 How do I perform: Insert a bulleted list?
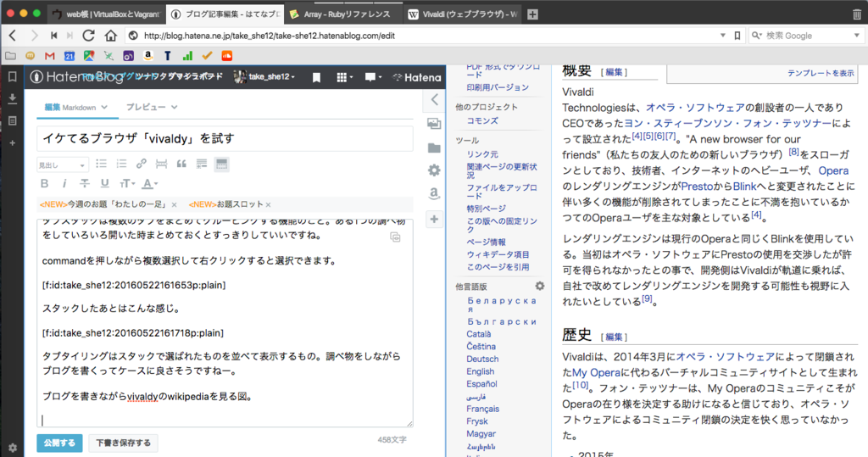[102, 164]
